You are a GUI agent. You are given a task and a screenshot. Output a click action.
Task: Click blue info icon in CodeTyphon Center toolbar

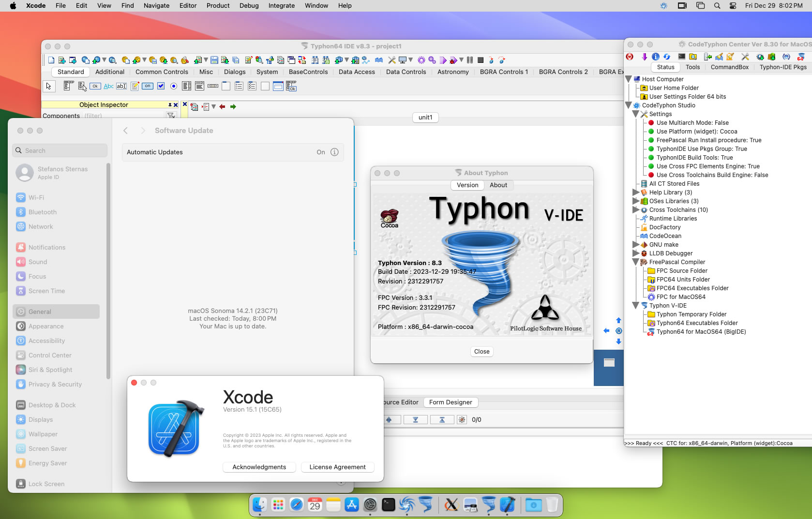[x=656, y=57]
